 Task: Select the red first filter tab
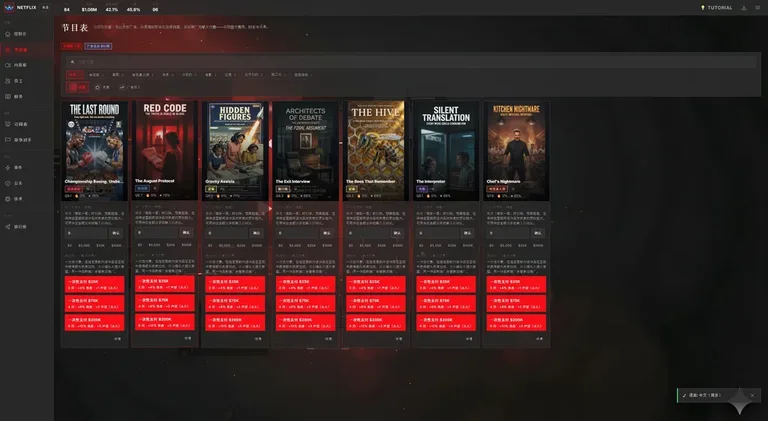[x=75, y=74]
